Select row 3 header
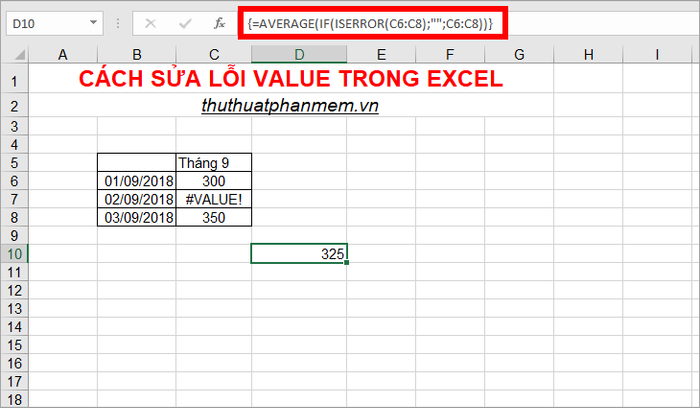The width and height of the screenshot is (700, 408). click(x=14, y=126)
